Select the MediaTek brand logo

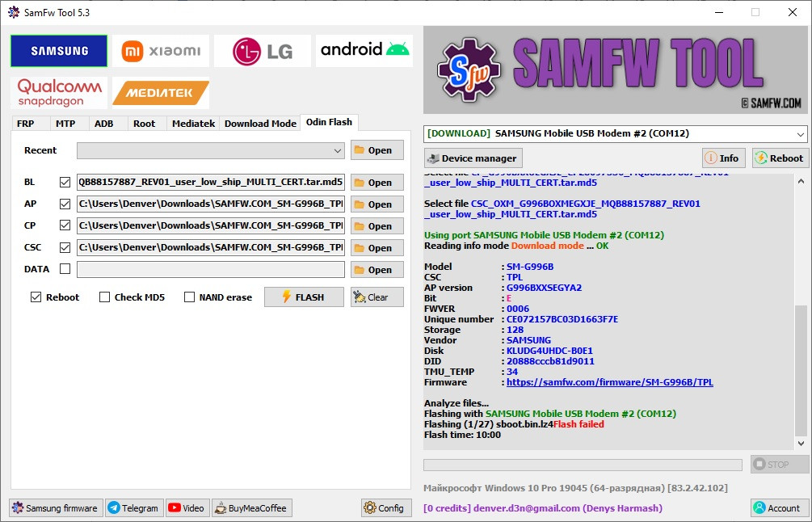coord(161,93)
